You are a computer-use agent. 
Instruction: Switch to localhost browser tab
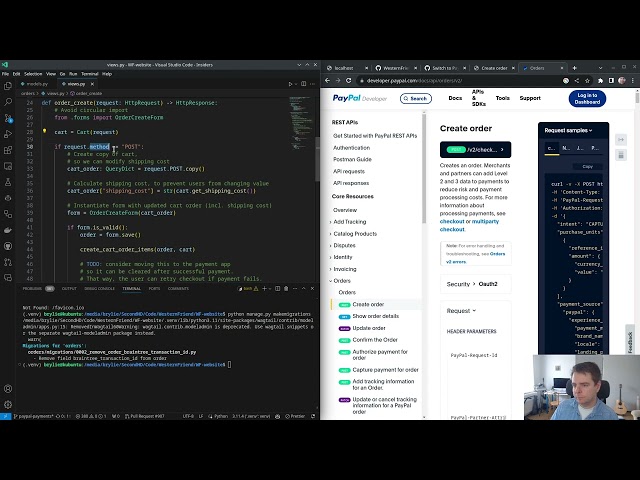click(344, 68)
